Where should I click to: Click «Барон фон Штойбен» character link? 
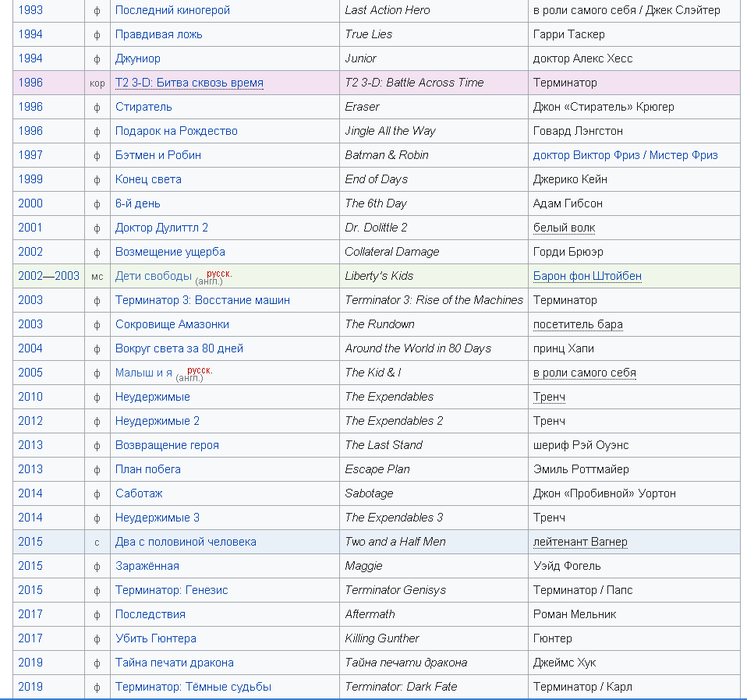tap(587, 276)
